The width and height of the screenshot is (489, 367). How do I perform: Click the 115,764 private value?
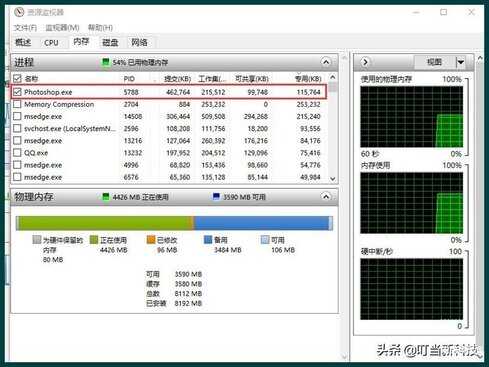coord(309,92)
